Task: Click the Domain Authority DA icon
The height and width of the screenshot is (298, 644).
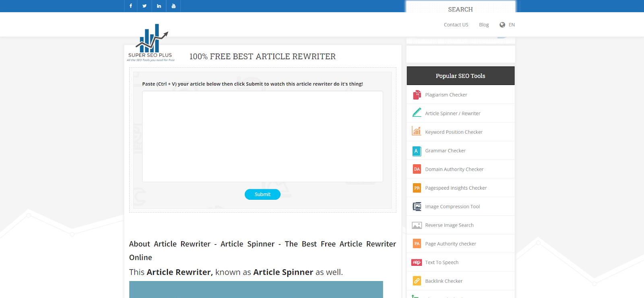Action: pyautogui.click(x=417, y=169)
